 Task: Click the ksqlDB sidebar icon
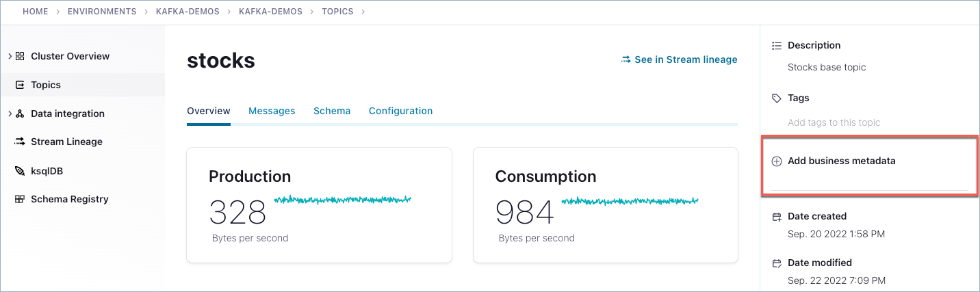[x=19, y=171]
